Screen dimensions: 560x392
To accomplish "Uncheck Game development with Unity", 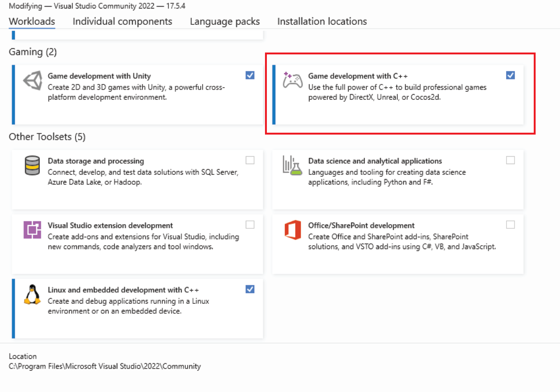I will pyautogui.click(x=250, y=75).
